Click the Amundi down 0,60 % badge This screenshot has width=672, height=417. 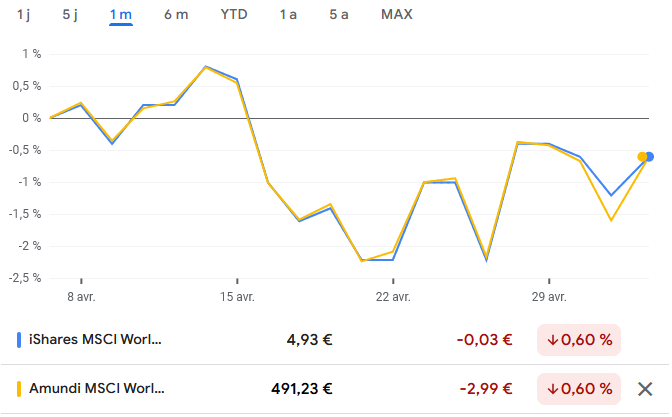[x=579, y=389]
